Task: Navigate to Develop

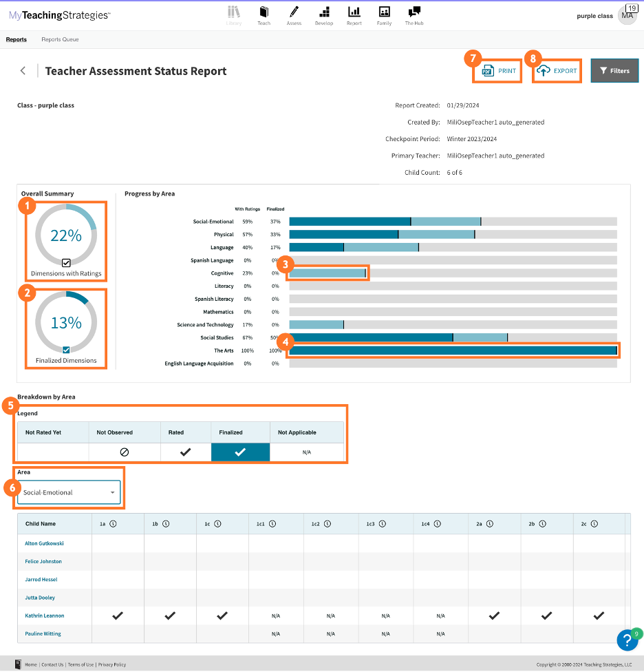Action: click(x=323, y=14)
